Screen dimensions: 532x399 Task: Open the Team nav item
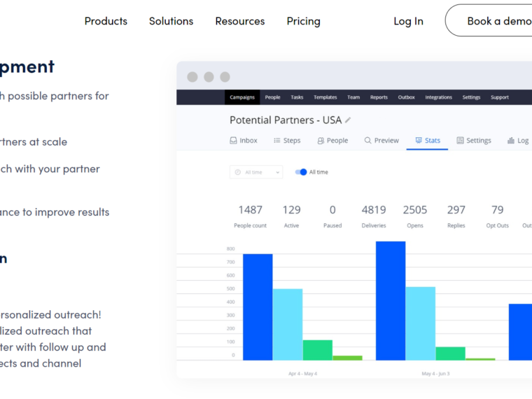tap(353, 97)
